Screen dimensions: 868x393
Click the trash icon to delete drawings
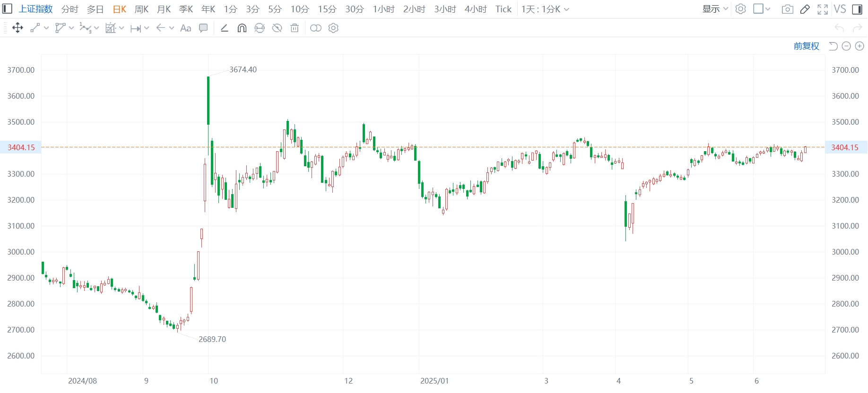tap(295, 28)
